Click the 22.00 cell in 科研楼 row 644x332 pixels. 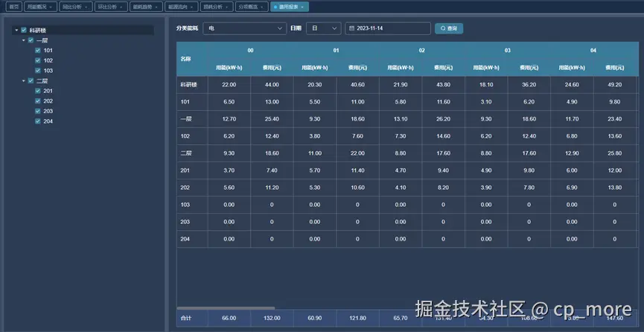point(229,85)
